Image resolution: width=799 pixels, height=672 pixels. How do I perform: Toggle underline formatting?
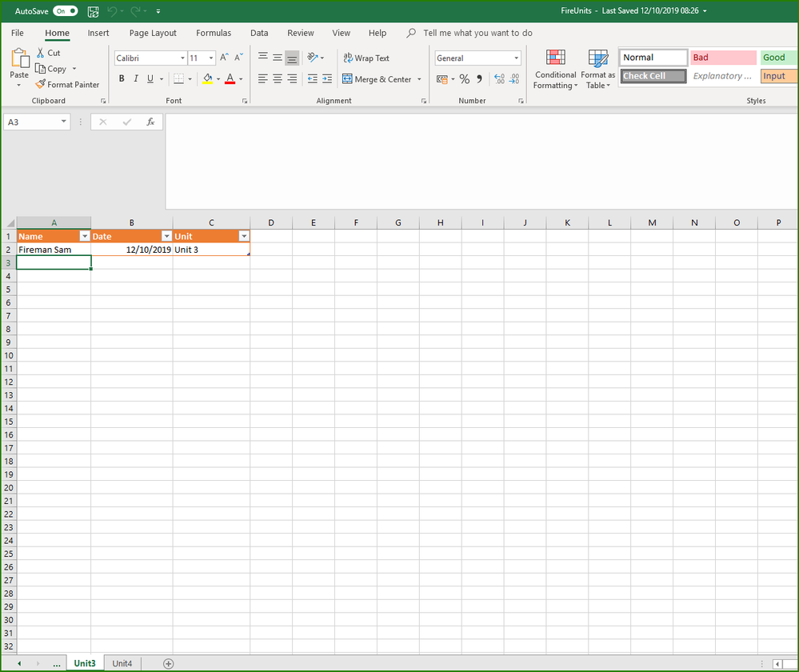(x=150, y=78)
